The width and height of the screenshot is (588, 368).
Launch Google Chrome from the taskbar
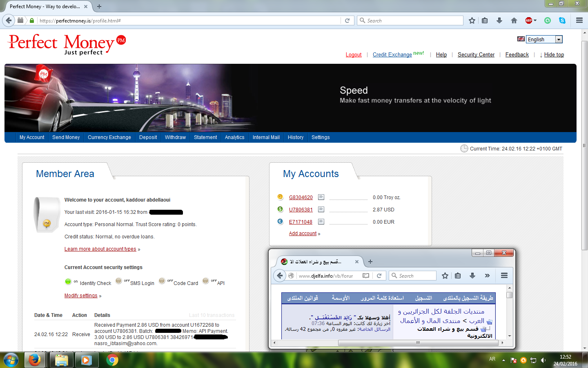coord(112,360)
